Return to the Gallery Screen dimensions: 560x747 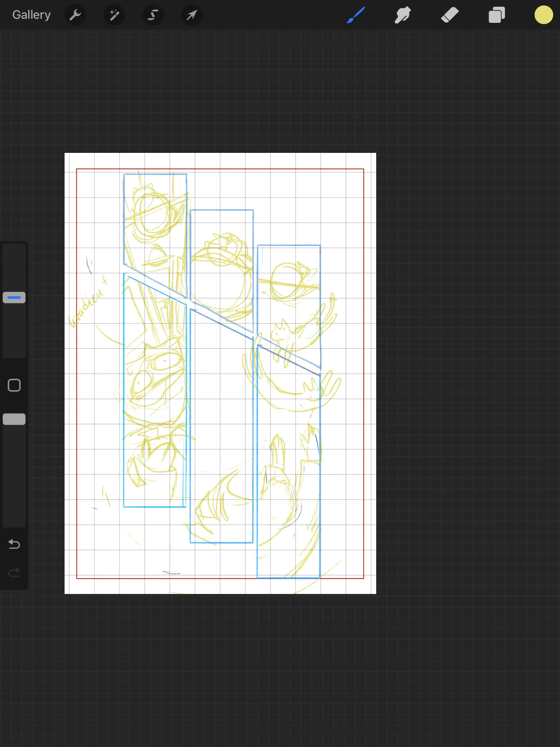point(32,15)
